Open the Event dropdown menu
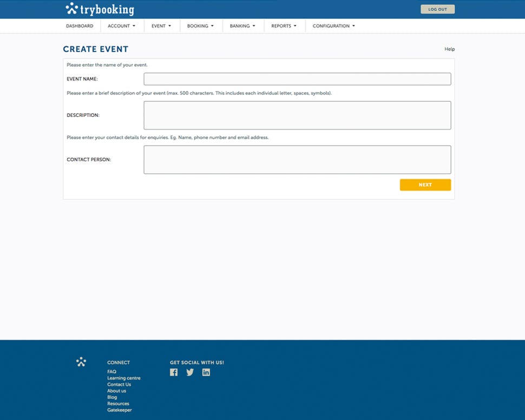 pos(161,25)
